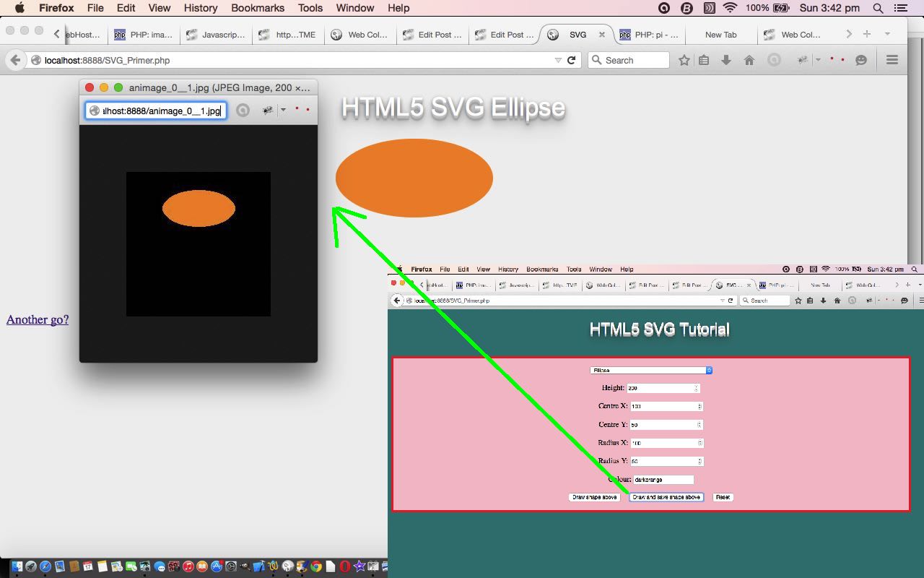This screenshot has height=578, width=924.
Task: Click the Home icon in the Firefox toolbar
Action: 749,60
